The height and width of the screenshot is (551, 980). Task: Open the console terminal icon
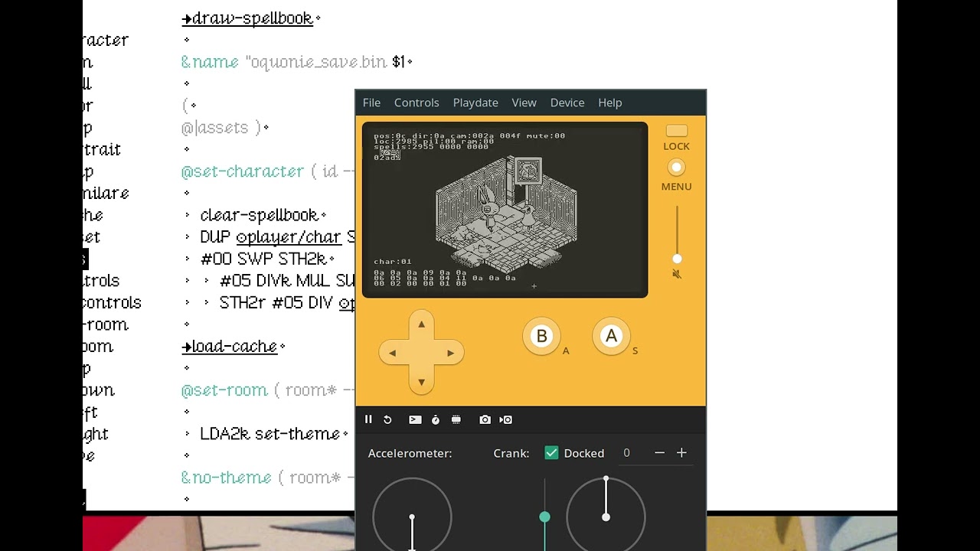click(x=415, y=419)
